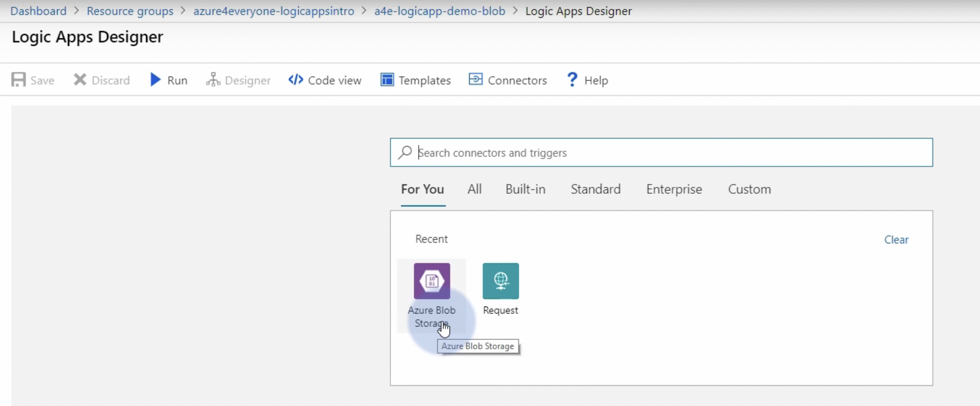Click the Discard X icon
Image resolution: width=980 pixels, height=406 pixels.
tap(80, 80)
